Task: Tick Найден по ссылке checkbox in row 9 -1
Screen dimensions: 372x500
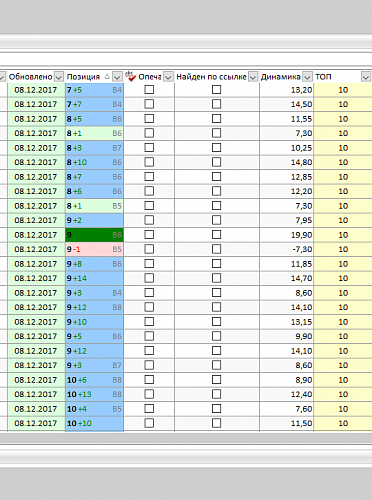Action: click(x=216, y=249)
